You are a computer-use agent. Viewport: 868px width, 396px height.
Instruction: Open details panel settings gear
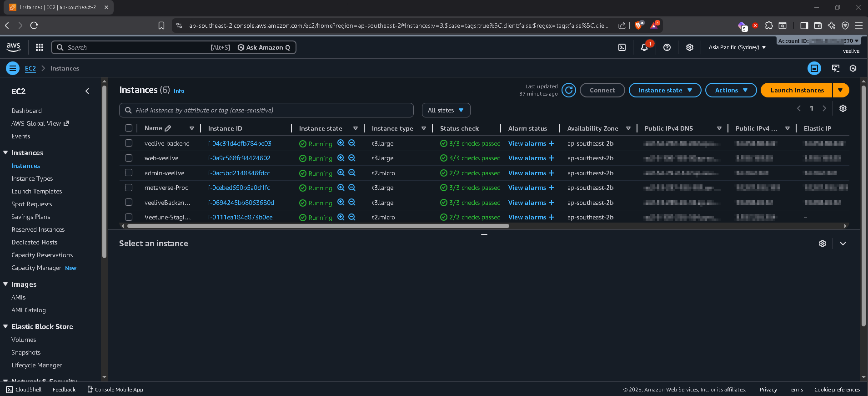823,244
